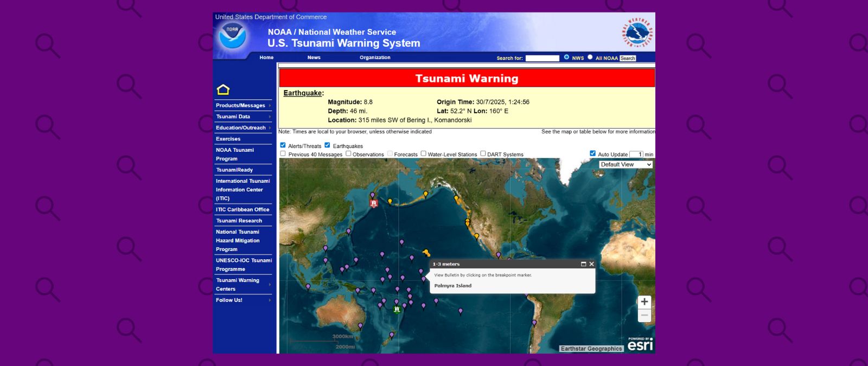
Task: Open ITIC Caribbean Office link
Action: [x=242, y=209]
